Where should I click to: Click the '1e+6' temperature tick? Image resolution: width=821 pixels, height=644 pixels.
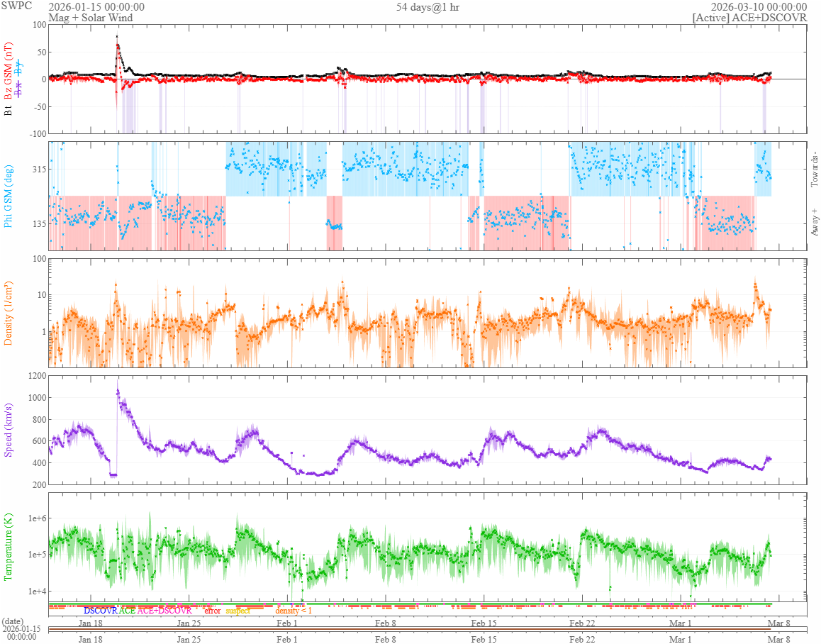37,518
